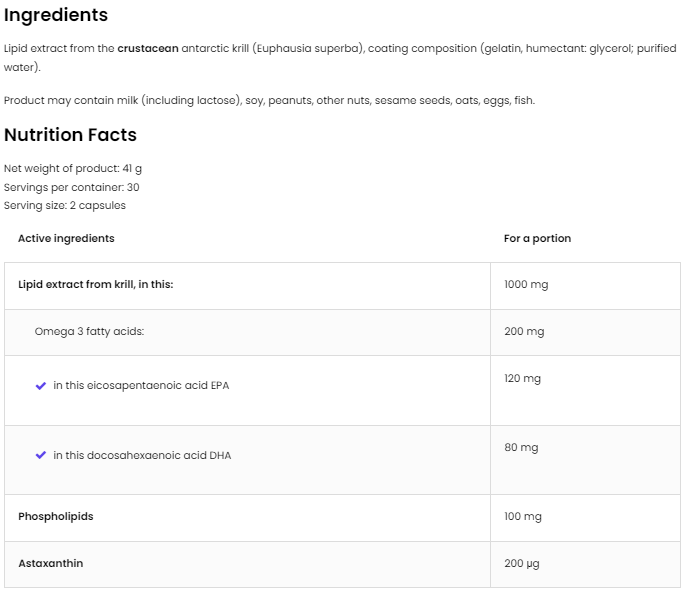
Task: Click the Ingredients heading
Action: click(56, 15)
